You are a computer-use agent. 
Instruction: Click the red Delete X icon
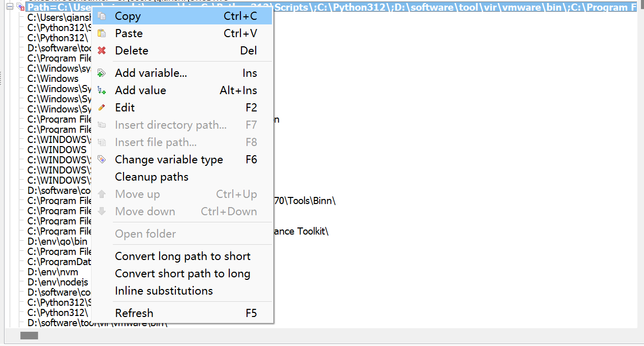point(102,51)
